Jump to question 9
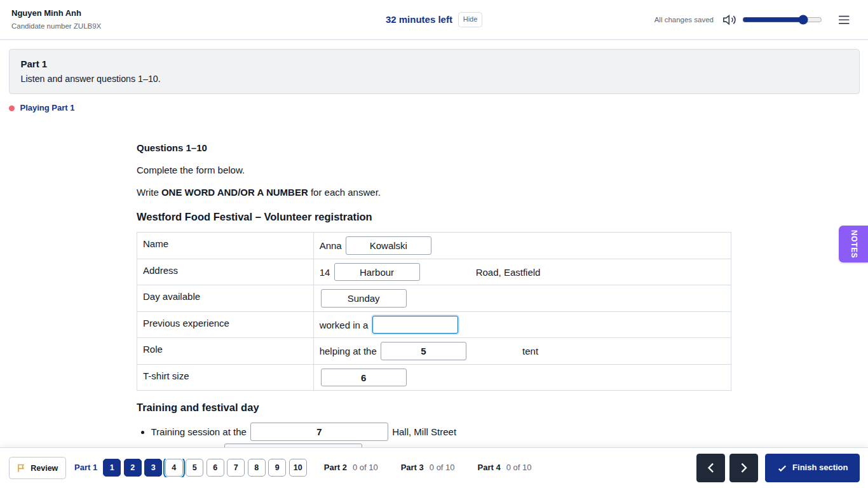The width and height of the screenshot is (868, 488). tap(277, 468)
